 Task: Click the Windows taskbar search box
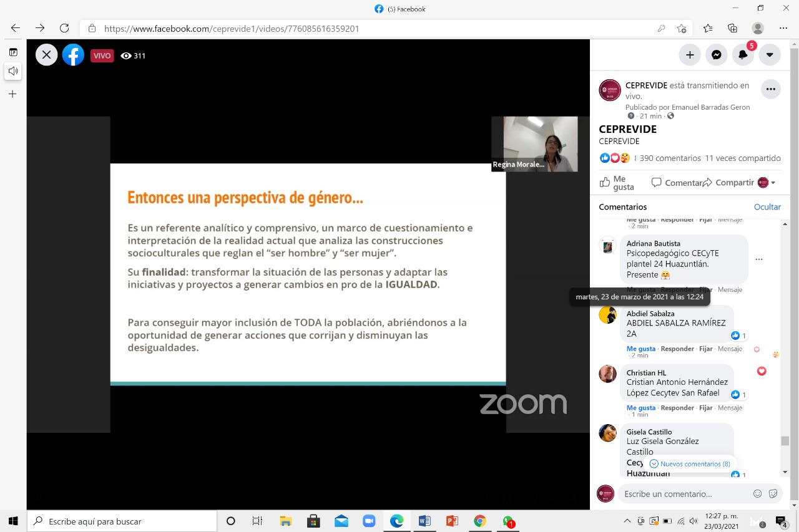point(122,521)
